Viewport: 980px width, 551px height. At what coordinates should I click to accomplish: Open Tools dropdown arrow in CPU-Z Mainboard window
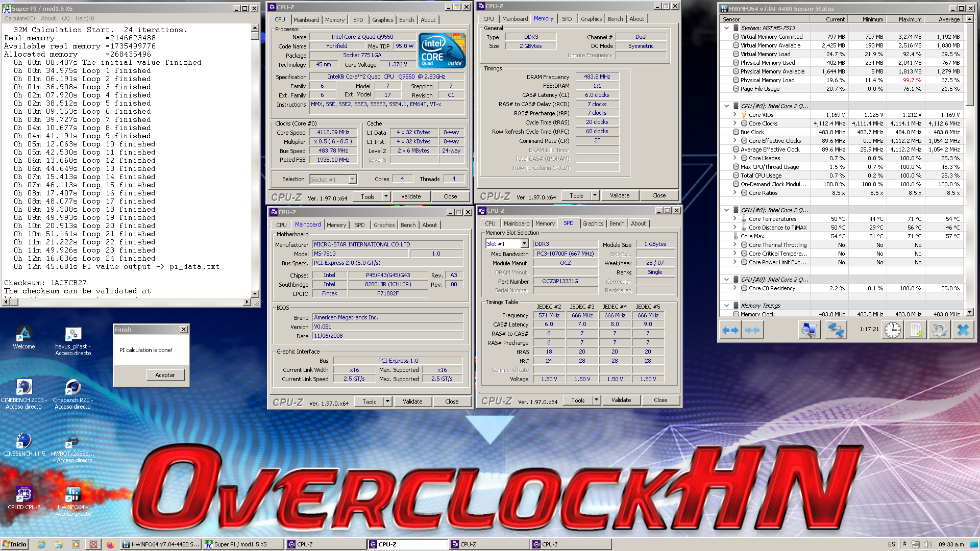[387, 402]
